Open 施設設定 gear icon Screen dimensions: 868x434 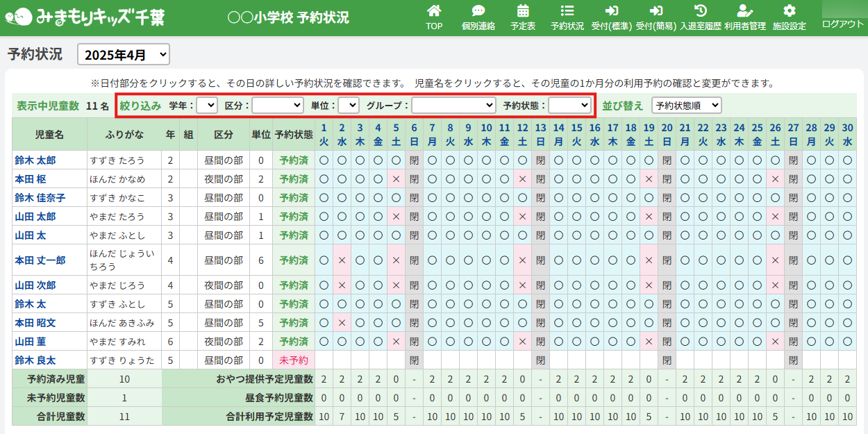pos(789,12)
